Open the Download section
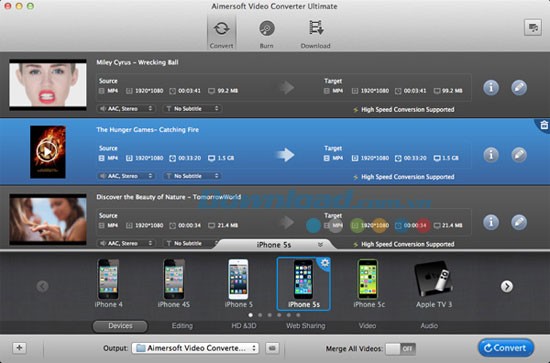The image size is (550, 363). (315, 34)
